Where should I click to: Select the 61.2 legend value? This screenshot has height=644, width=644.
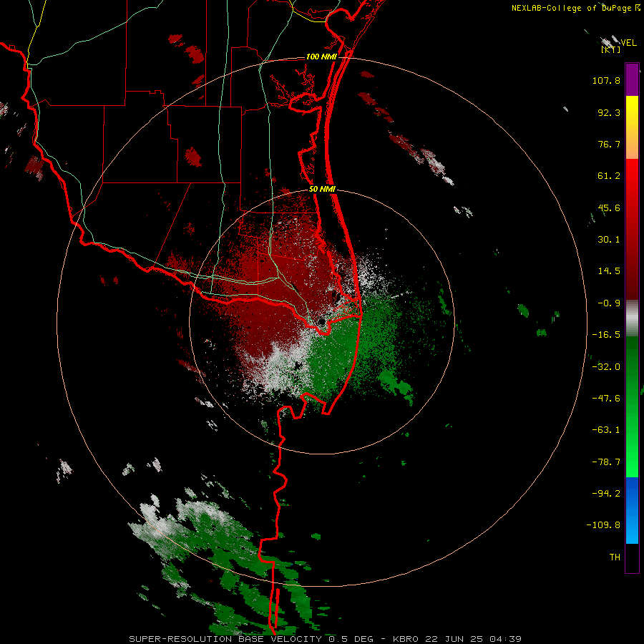point(609,176)
